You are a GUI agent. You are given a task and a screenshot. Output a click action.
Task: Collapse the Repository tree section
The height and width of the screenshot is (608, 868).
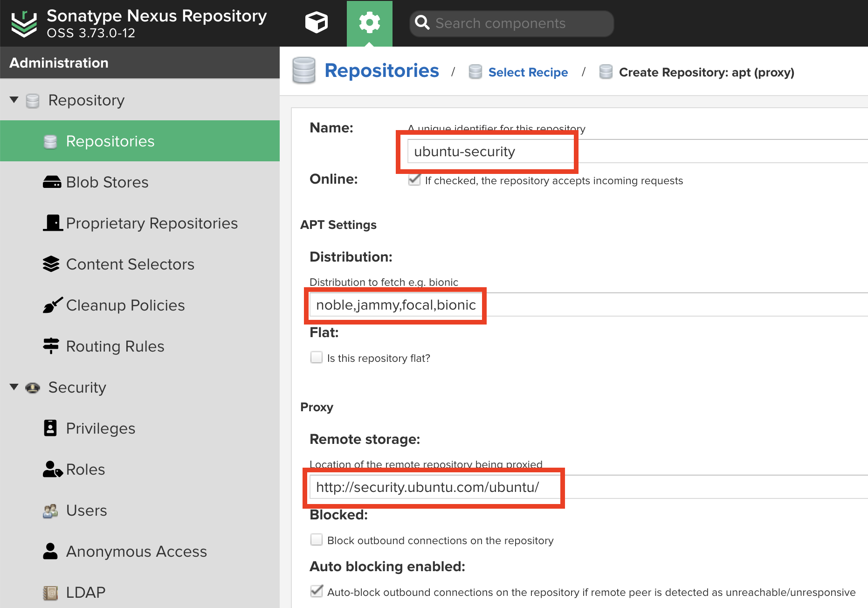coord(14,100)
